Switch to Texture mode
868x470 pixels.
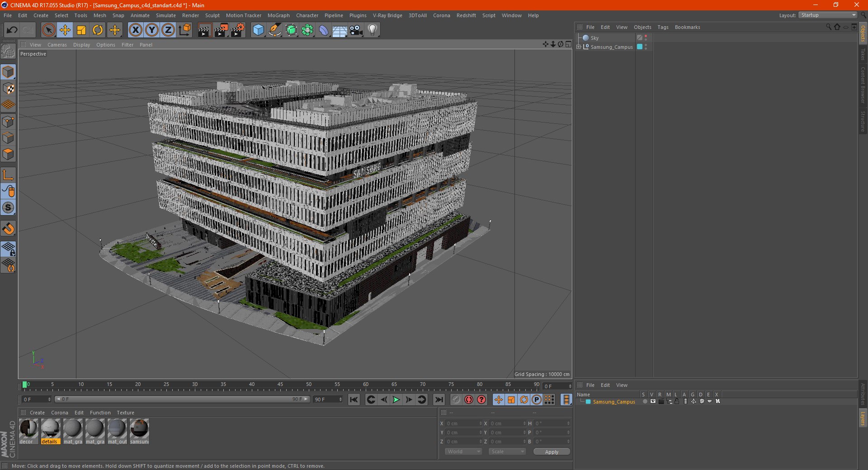pos(8,89)
